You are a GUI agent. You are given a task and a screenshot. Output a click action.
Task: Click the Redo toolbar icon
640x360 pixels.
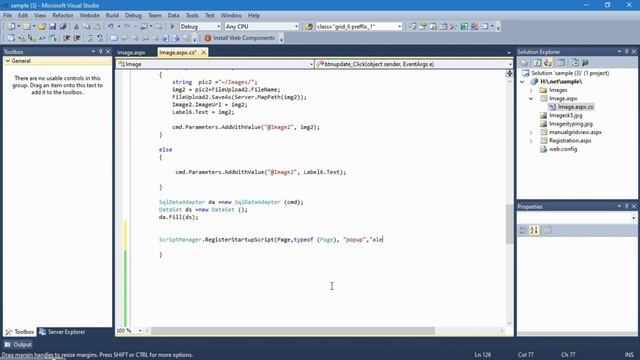(127, 27)
